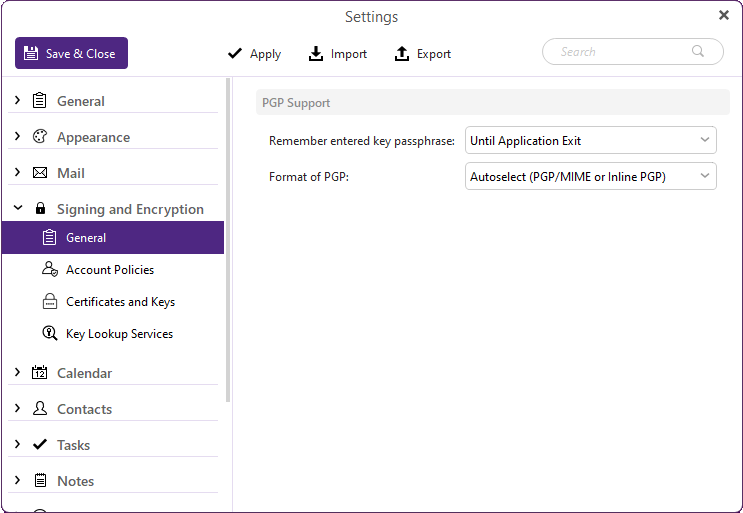Screen dimensions: 743x513
Task: Expand the top General settings category
Action: tap(18, 100)
